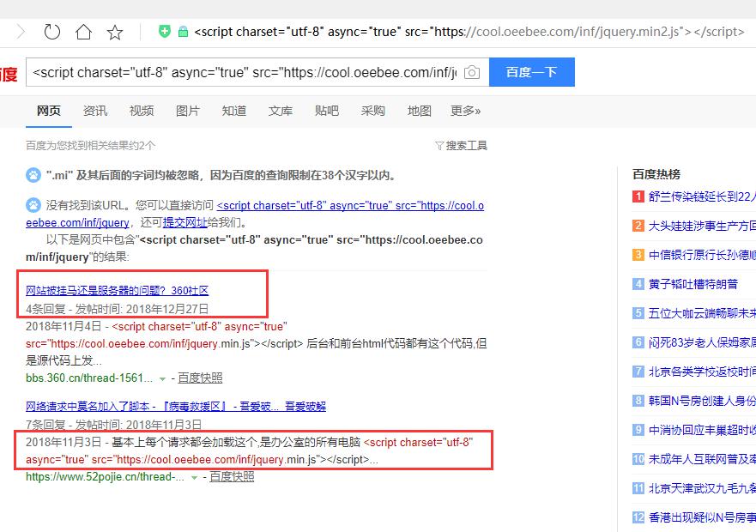Open hot item 11 北京天津武汉九毛九

point(702,488)
